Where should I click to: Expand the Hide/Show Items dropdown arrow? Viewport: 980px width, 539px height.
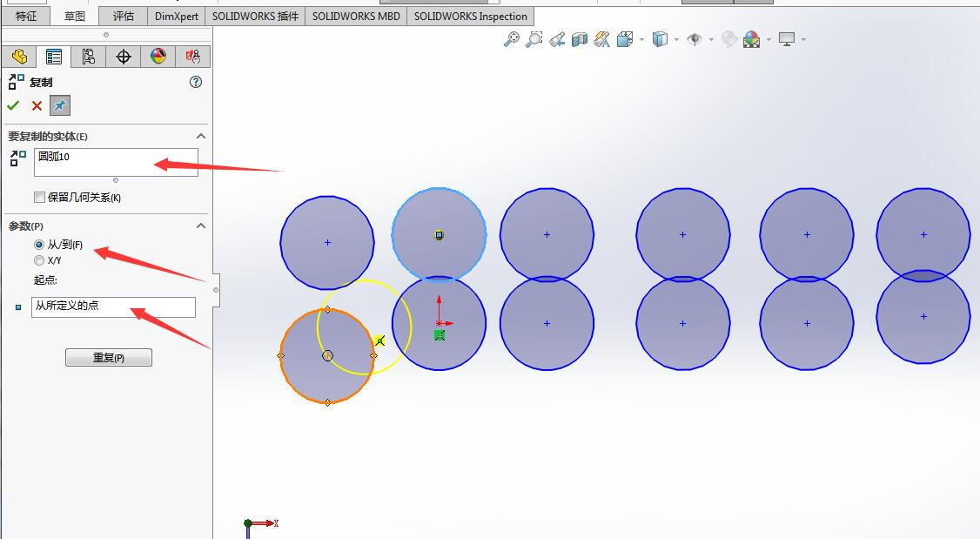(x=711, y=40)
